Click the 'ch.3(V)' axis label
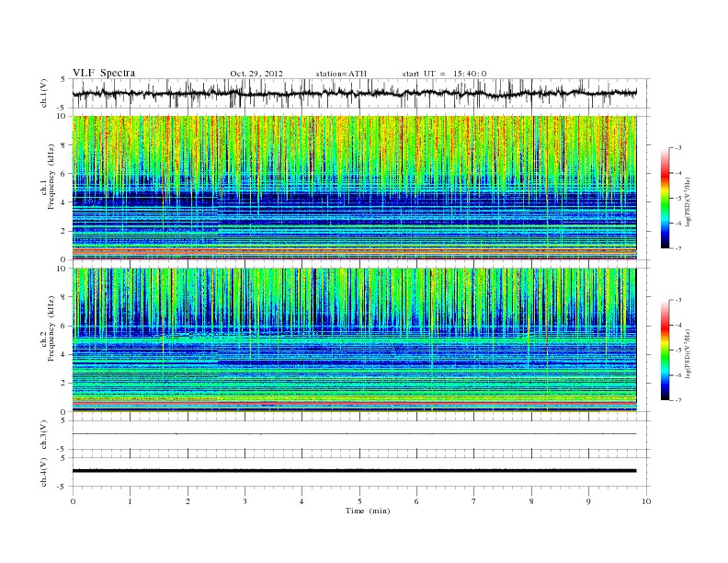 [x=44, y=435]
